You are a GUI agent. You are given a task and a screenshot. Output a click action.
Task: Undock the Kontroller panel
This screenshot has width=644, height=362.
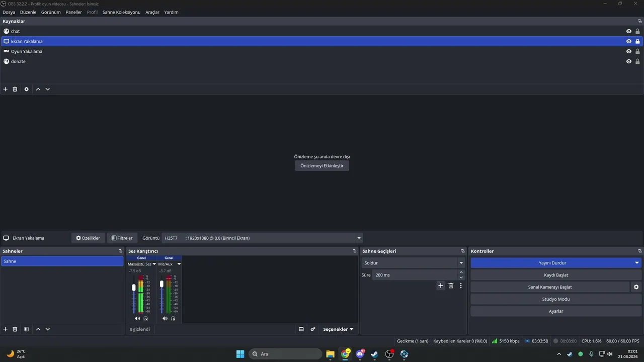tap(640, 251)
